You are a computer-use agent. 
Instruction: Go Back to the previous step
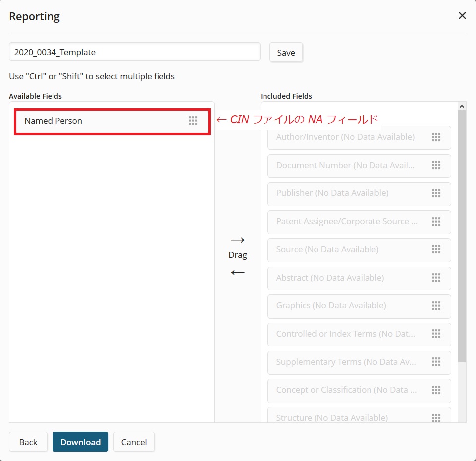pyautogui.click(x=28, y=442)
